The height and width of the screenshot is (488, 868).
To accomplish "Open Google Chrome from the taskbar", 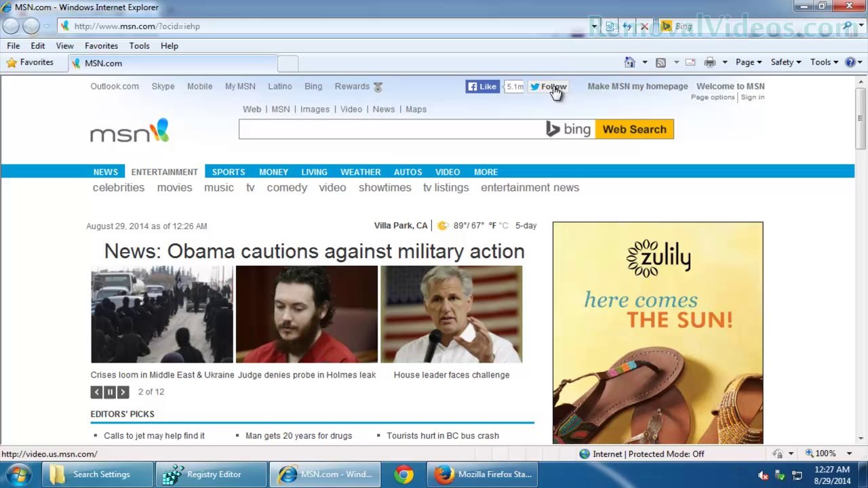I will 403,474.
